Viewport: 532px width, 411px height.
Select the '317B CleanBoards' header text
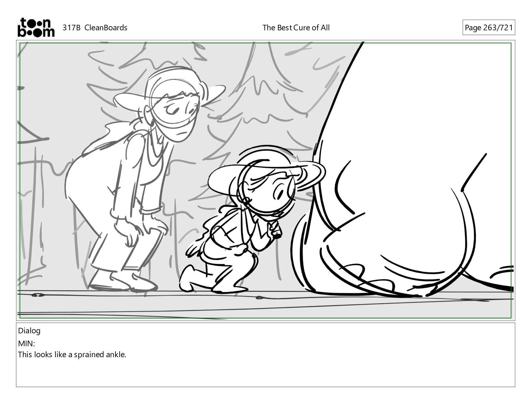(x=95, y=28)
